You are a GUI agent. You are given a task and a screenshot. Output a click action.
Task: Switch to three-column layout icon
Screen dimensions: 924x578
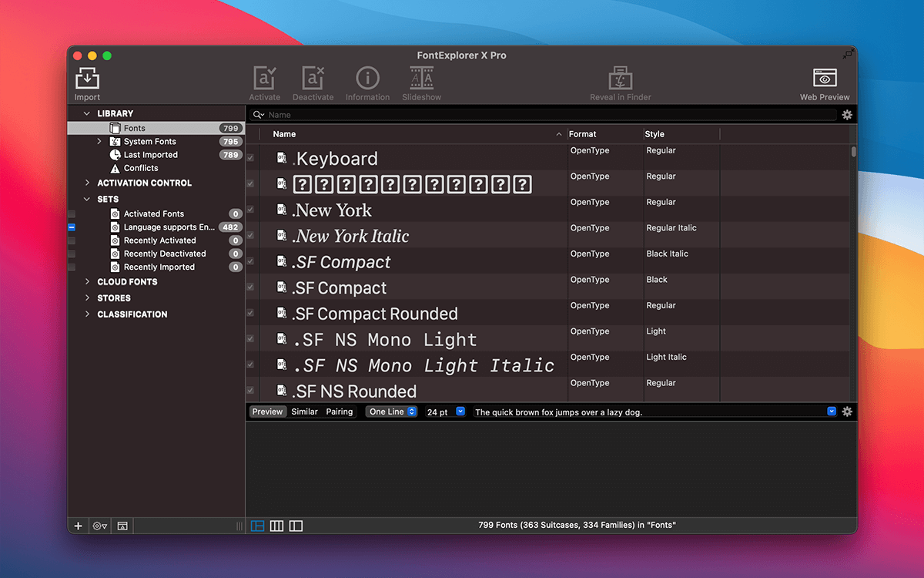pos(276,526)
